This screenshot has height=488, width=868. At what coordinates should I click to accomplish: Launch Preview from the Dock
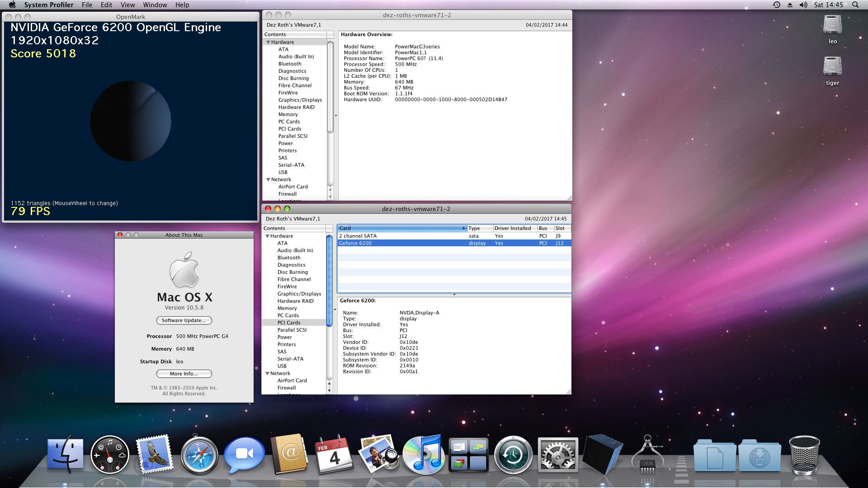tap(379, 455)
